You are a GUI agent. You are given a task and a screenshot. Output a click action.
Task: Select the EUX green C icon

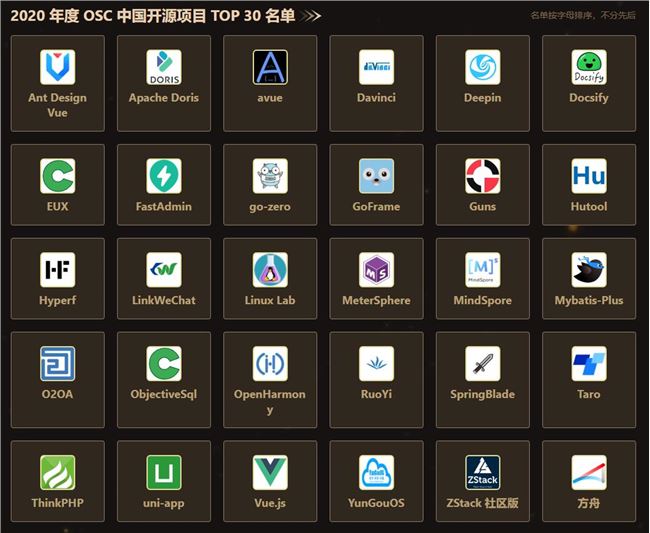[x=58, y=176]
